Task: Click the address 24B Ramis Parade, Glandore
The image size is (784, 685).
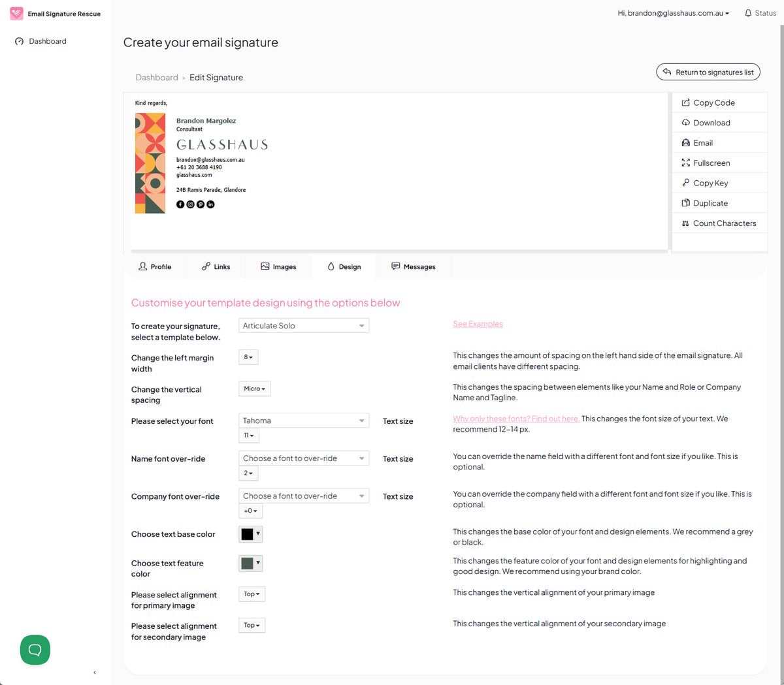Action: (211, 190)
